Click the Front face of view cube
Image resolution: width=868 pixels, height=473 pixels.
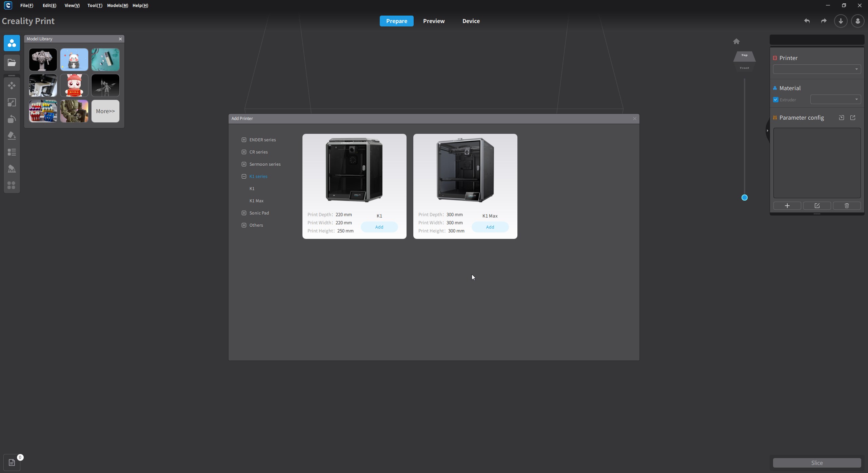pyautogui.click(x=745, y=68)
